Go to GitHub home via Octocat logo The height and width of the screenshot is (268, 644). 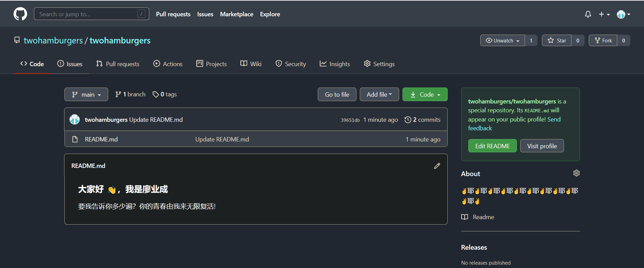pos(20,14)
